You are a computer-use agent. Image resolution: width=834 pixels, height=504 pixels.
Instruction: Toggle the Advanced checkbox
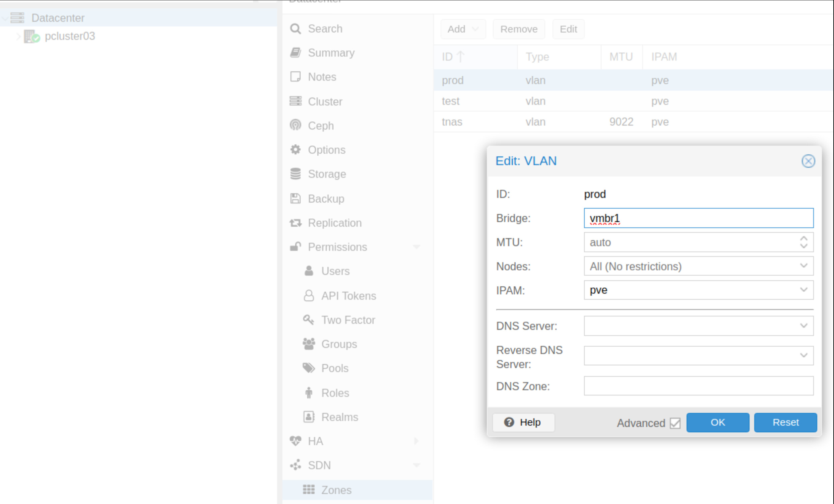point(675,423)
